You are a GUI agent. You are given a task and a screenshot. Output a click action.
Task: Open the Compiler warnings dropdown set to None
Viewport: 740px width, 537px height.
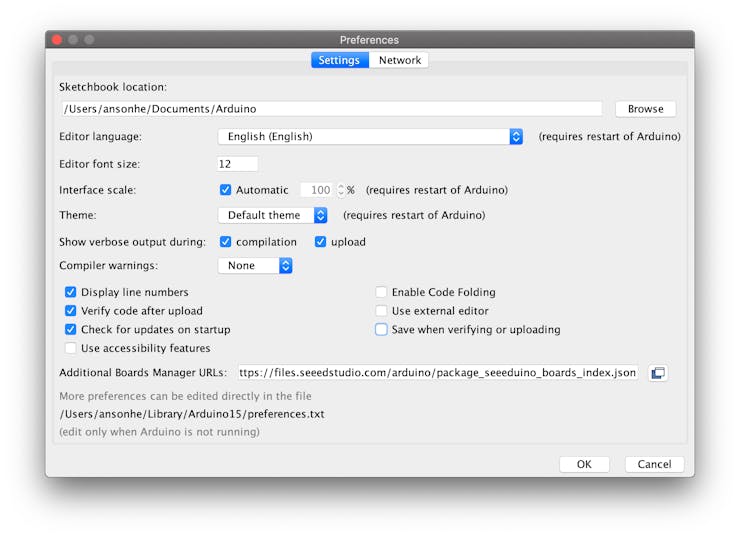click(x=255, y=265)
